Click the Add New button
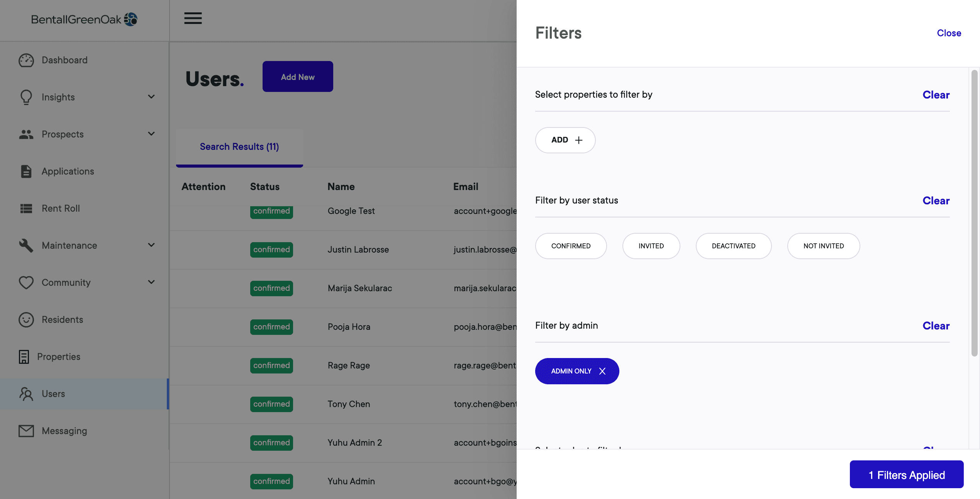The image size is (980, 499). coord(298,76)
